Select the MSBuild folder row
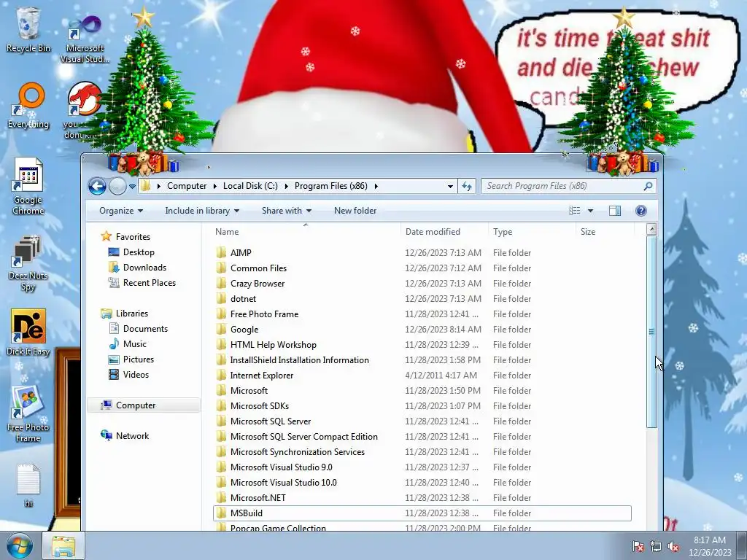 422,513
